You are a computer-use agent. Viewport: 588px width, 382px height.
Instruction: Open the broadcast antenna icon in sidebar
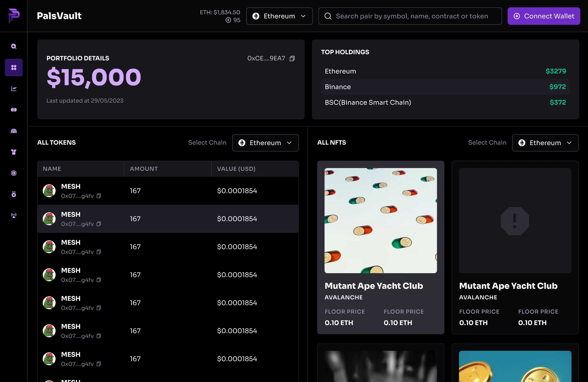pos(14,216)
